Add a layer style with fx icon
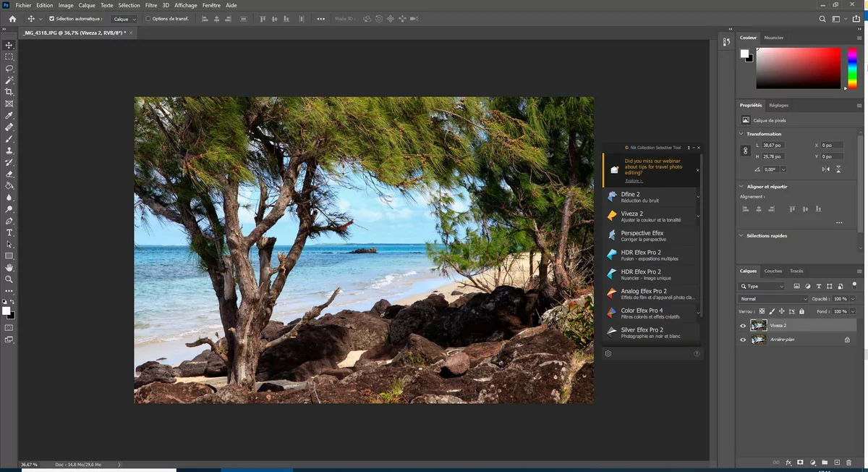 788,462
